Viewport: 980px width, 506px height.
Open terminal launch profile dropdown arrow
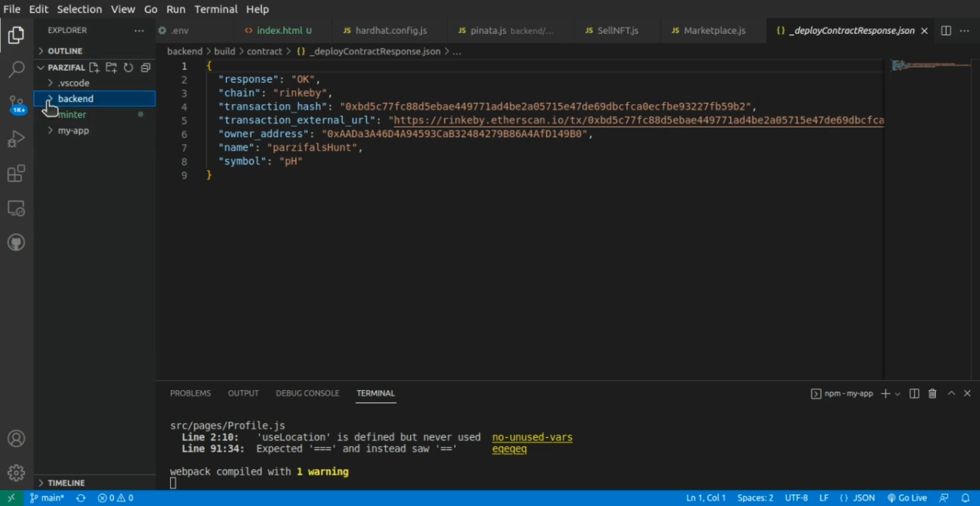pyautogui.click(x=898, y=394)
